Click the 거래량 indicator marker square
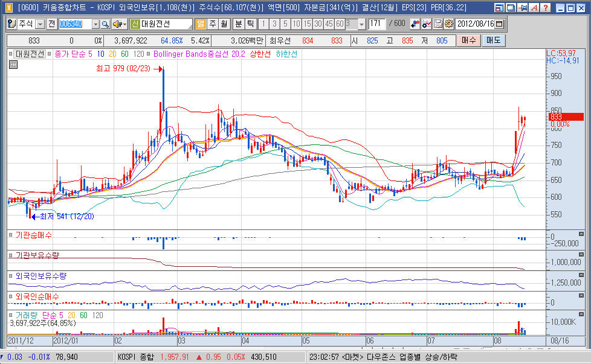This screenshot has width=591, height=364. (x=10, y=315)
